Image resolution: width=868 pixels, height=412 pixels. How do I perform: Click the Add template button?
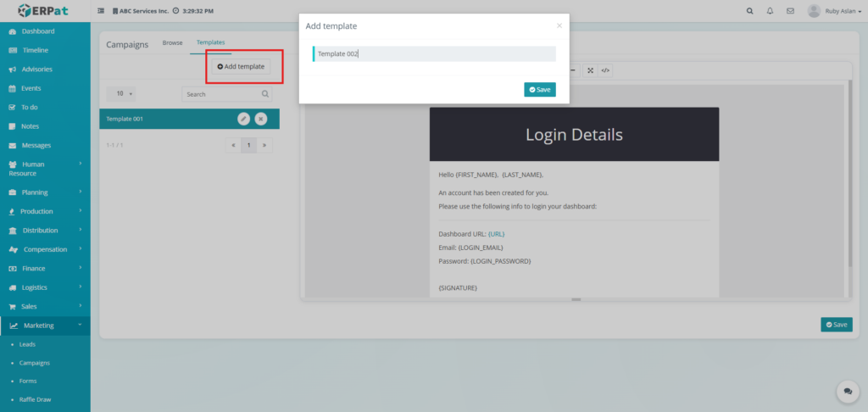pos(241,66)
